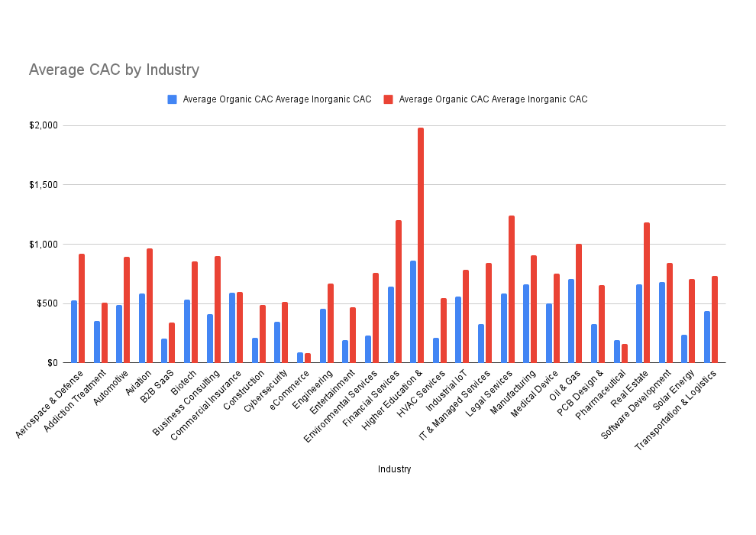Click the 'HVAC Services' axis label
756x535 pixels.
(x=422, y=393)
